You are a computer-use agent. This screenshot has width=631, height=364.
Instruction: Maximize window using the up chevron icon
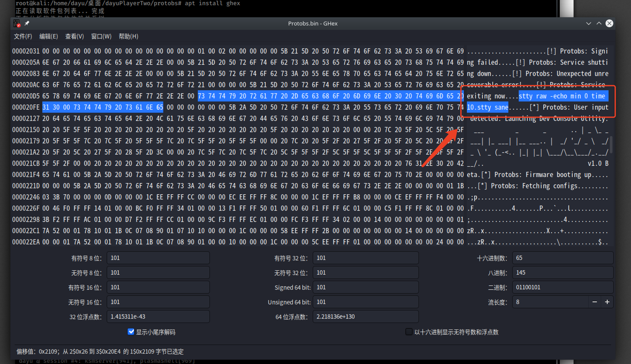[x=599, y=24]
